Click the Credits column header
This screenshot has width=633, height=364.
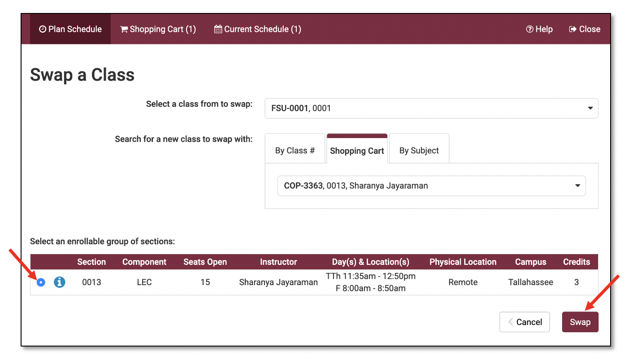[577, 262]
